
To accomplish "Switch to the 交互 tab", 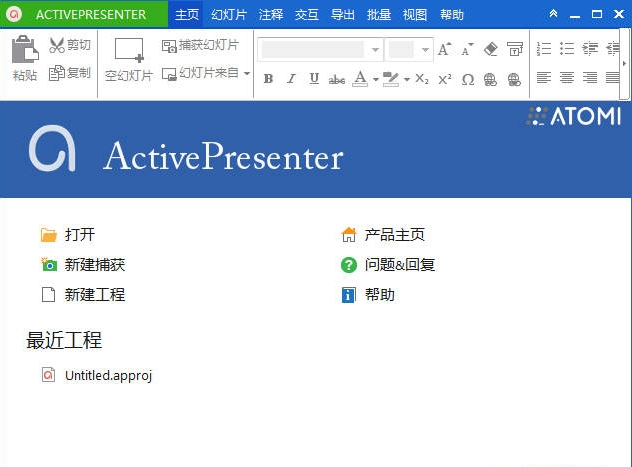I will (x=307, y=15).
